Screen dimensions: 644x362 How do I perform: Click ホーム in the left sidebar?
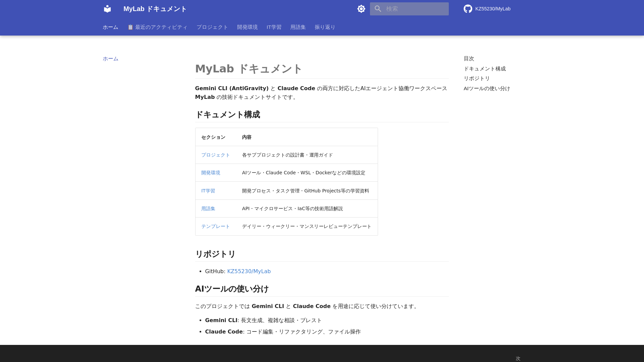(x=110, y=59)
